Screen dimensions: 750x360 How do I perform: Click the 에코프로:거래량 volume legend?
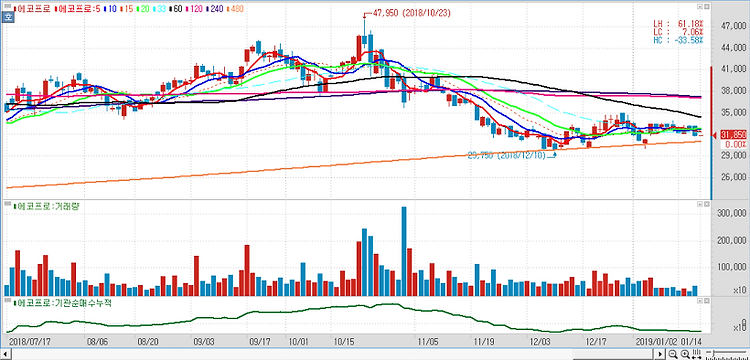pyautogui.click(x=47, y=207)
